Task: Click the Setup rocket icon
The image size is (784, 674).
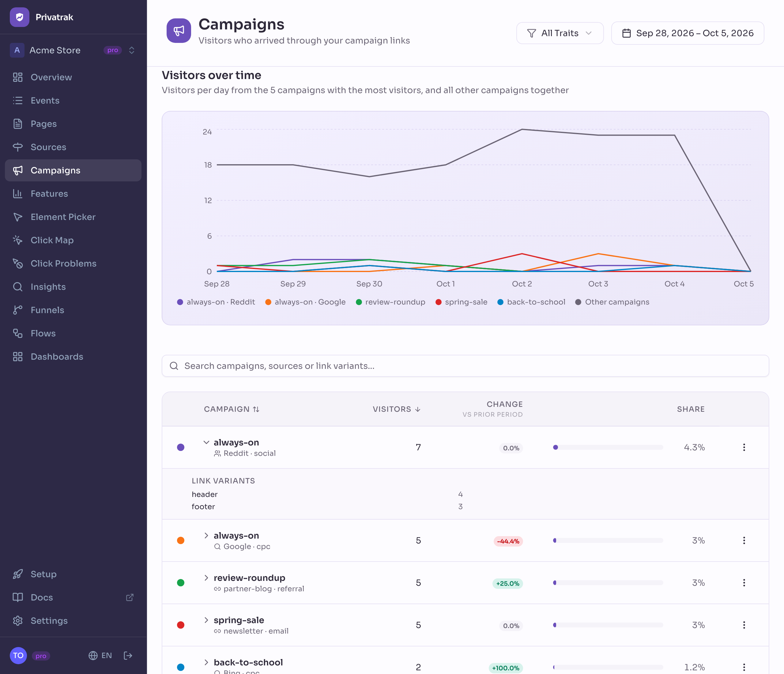Action: coord(18,574)
